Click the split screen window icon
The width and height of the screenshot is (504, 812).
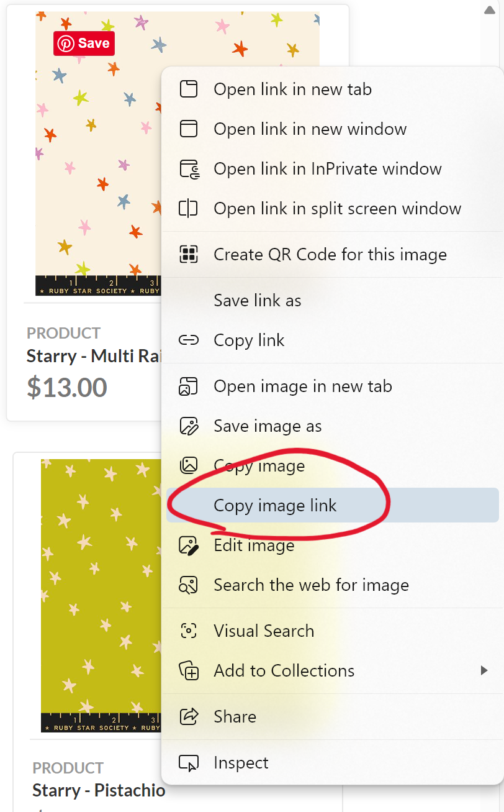click(x=188, y=208)
